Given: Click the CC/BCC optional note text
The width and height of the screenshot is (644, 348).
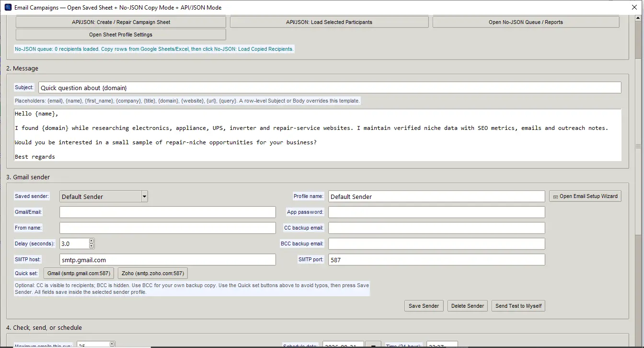Looking at the screenshot, I should coord(192,289).
